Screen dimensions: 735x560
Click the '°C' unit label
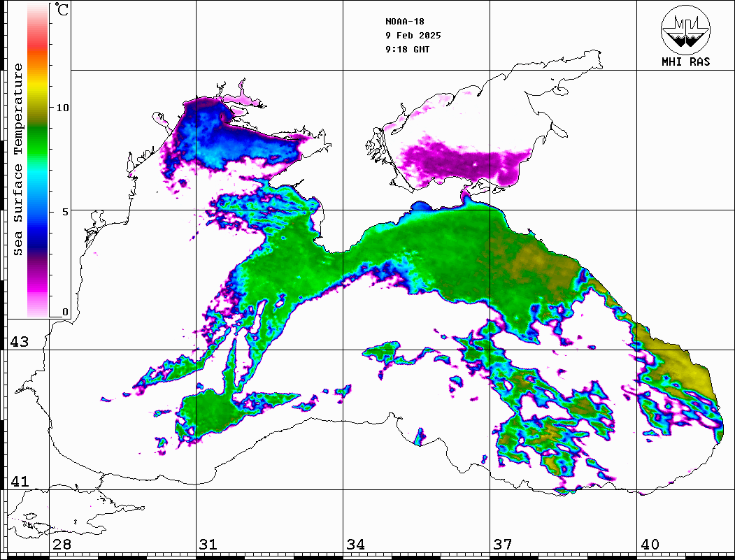[x=62, y=9]
